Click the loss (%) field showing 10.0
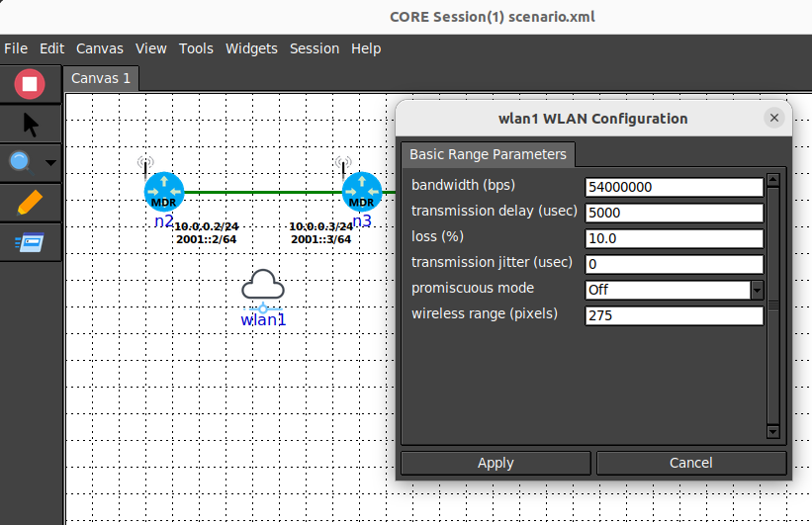812x525 pixels. pos(674,238)
